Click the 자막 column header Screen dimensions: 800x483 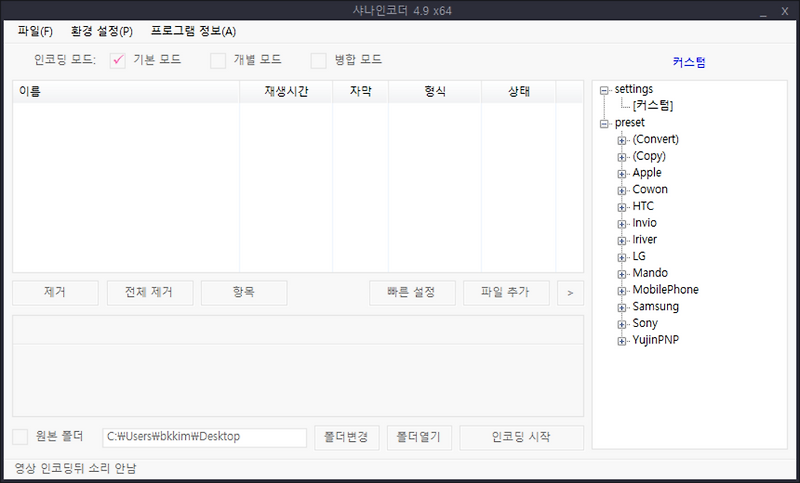(361, 92)
